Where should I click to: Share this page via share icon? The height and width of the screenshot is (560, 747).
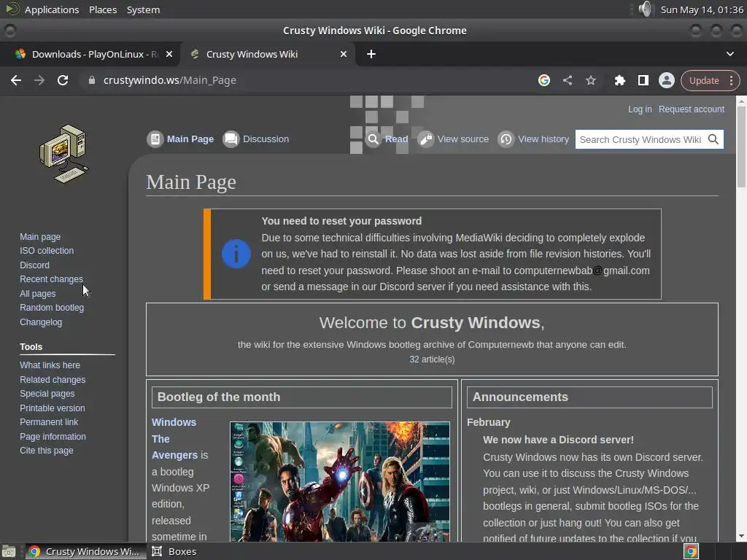[x=568, y=80]
